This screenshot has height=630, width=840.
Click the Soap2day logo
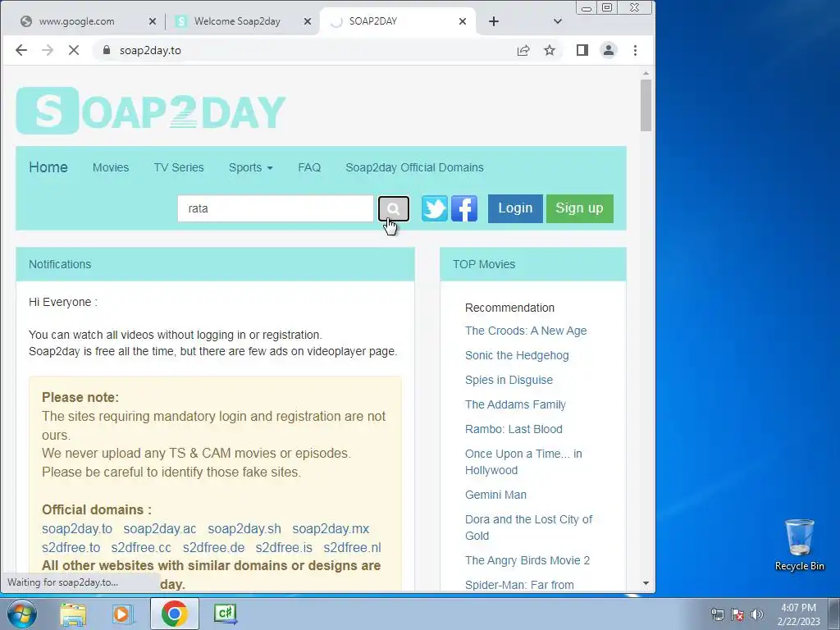click(x=151, y=111)
